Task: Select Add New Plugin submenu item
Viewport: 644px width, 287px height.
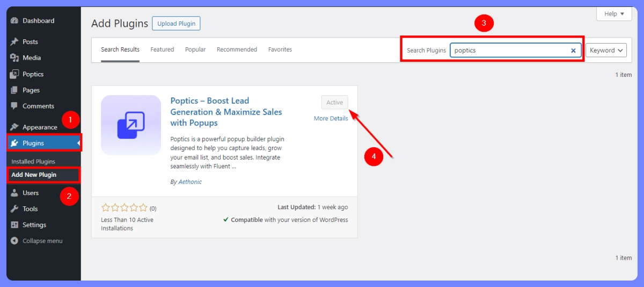Action: click(34, 175)
